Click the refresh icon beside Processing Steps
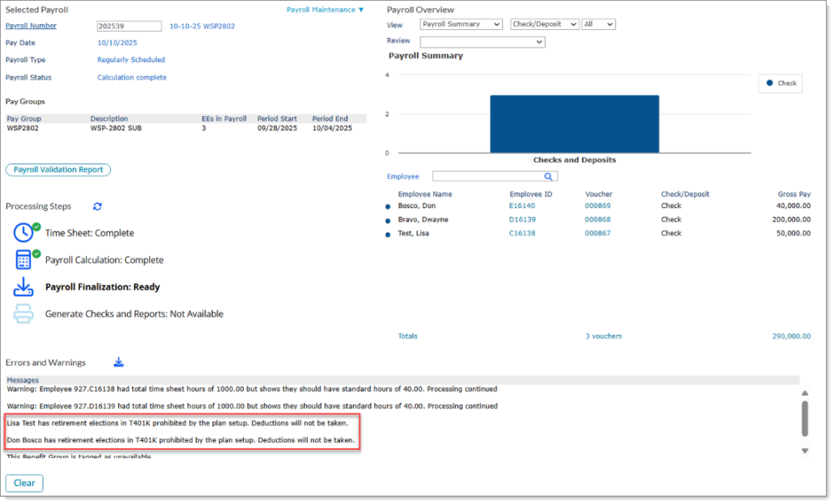 [x=97, y=206]
